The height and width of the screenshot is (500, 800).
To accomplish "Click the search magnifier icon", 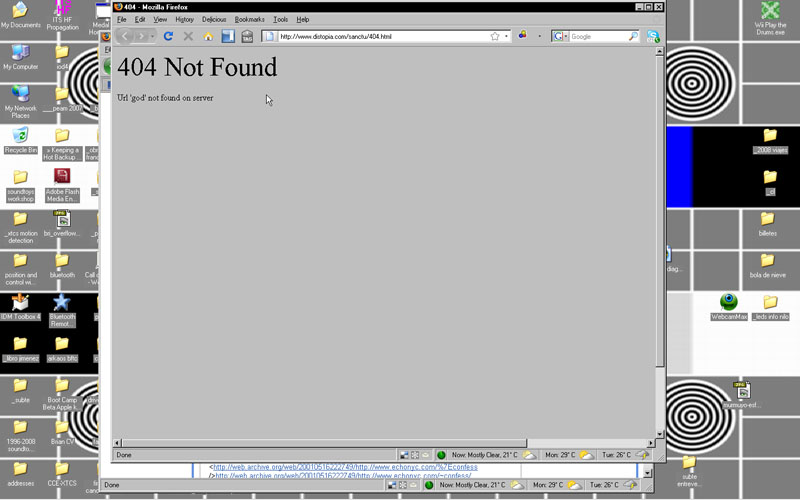I will [633, 37].
